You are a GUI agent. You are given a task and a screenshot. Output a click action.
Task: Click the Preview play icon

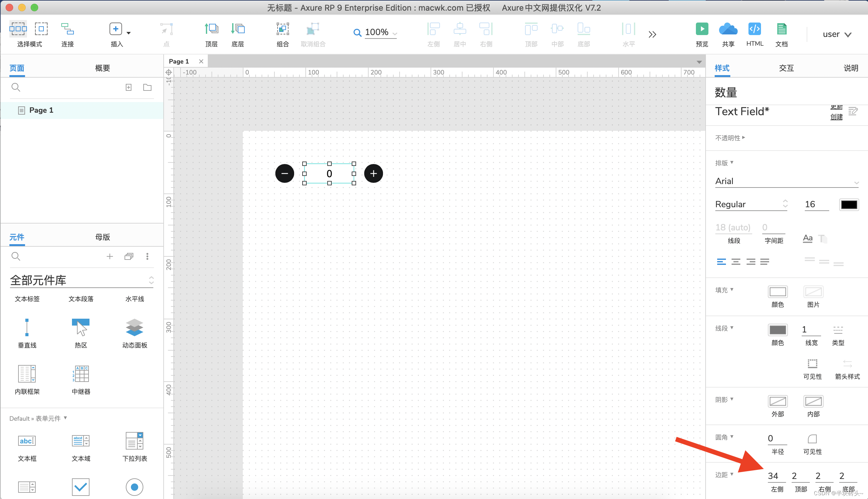point(702,29)
